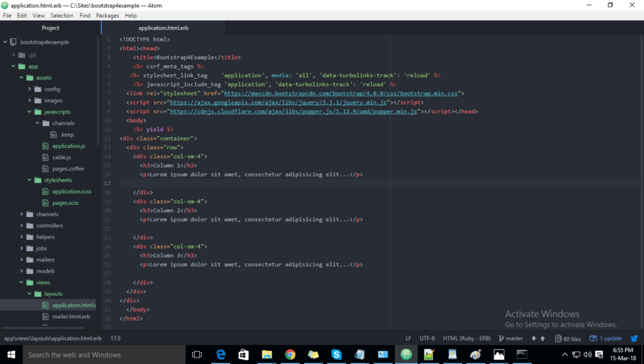Click the Bootstrap CDN stylesheet link
Image resolution: width=644 pixels, height=364 pixels.
(341, 93)
